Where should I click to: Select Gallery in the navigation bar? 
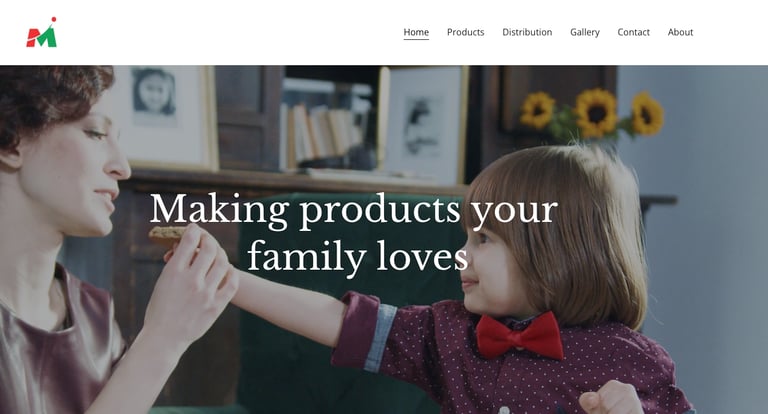(585, 32)
